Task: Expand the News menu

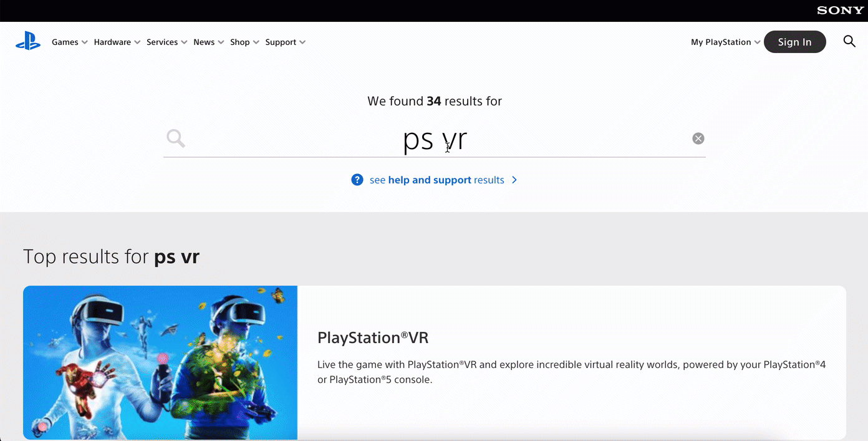Action: click(209, 42)
